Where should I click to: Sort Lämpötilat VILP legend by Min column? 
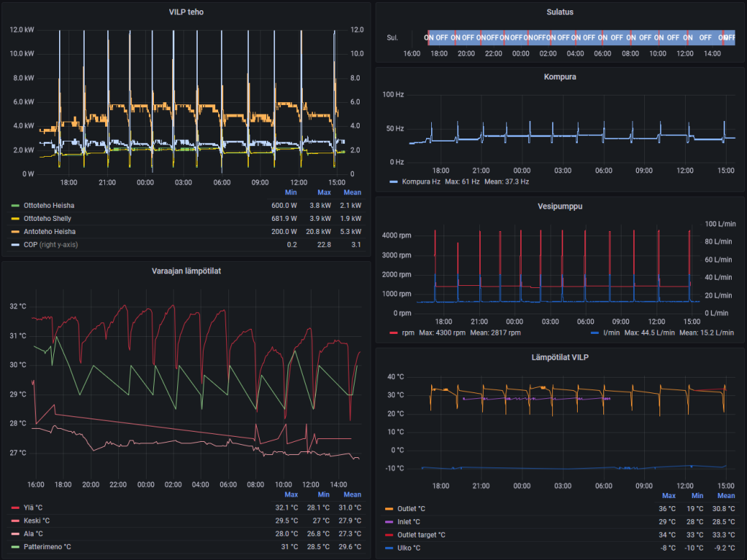click(697, 495)
